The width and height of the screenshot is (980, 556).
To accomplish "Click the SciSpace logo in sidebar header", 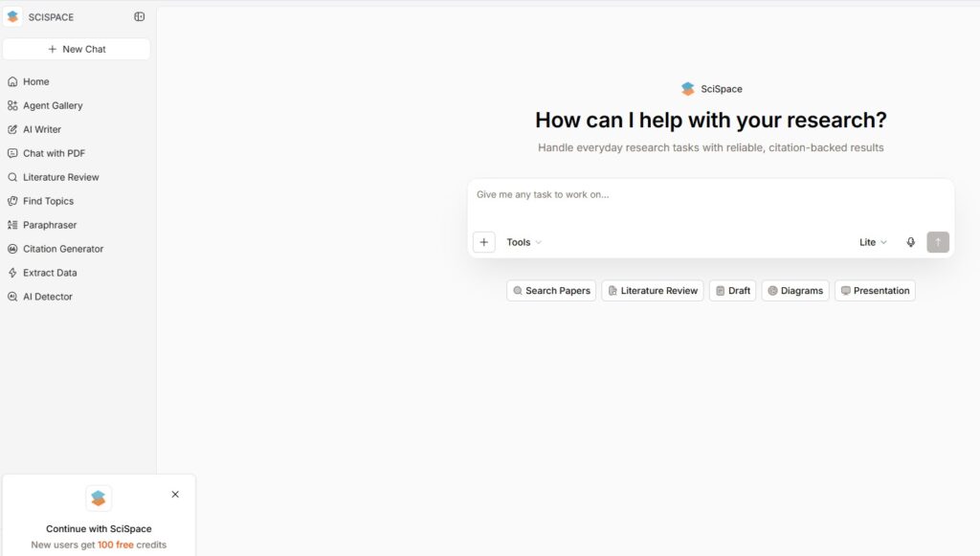I will [12, 17].
